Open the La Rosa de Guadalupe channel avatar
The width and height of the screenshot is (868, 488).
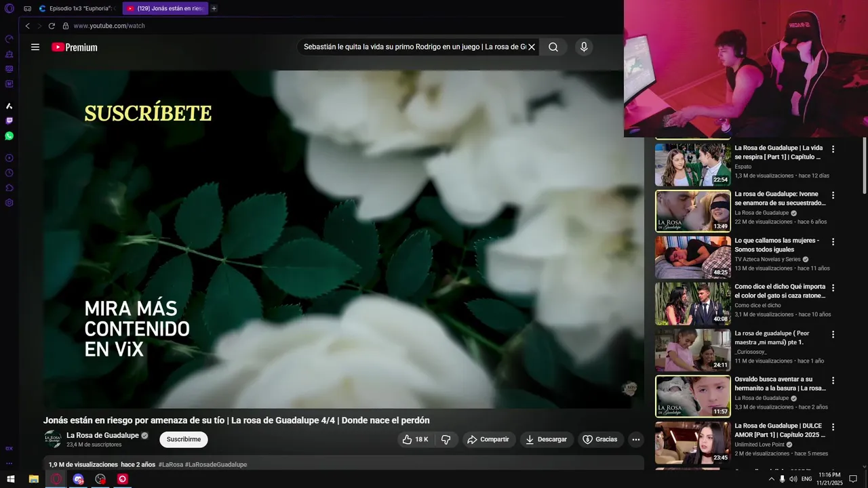tap(53, 439)
